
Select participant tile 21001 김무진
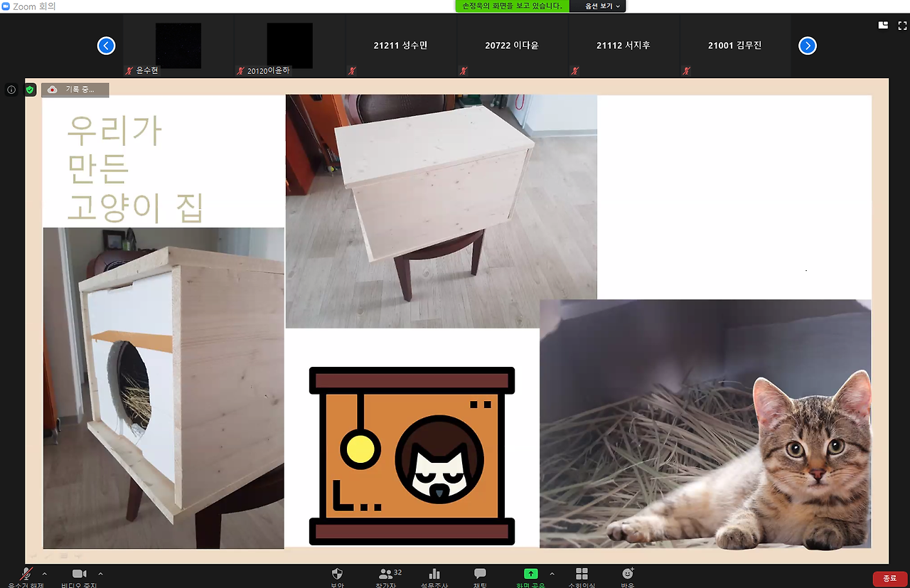(x=735, y=46)
